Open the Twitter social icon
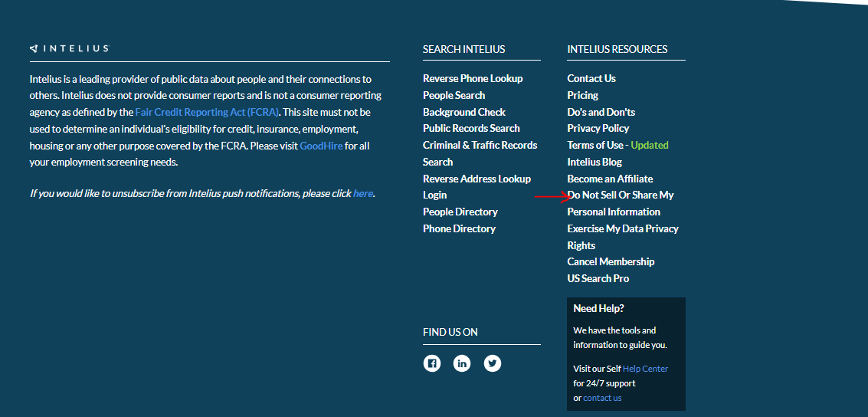 point(492,363)
